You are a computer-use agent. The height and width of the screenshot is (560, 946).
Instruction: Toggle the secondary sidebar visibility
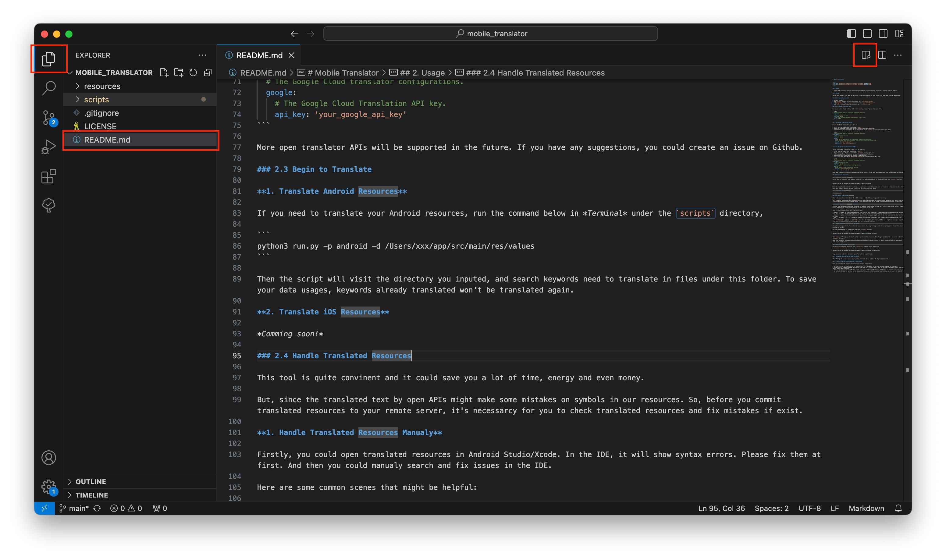coord(883,33)
